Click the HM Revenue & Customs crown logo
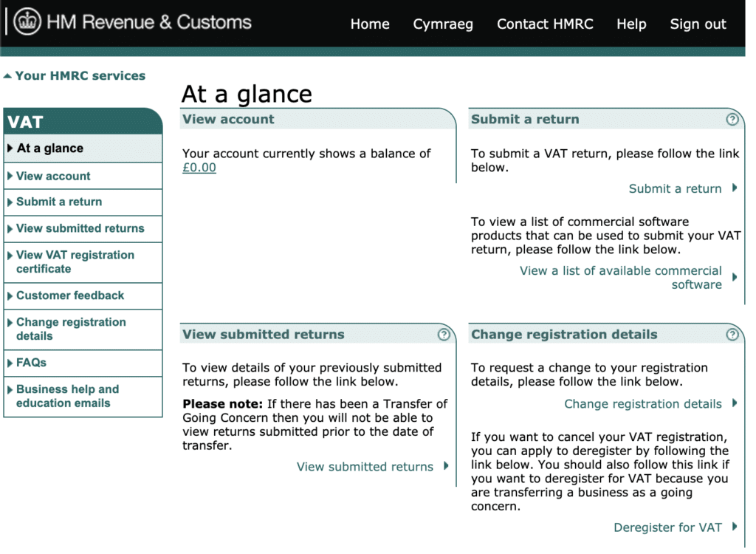 28,23
